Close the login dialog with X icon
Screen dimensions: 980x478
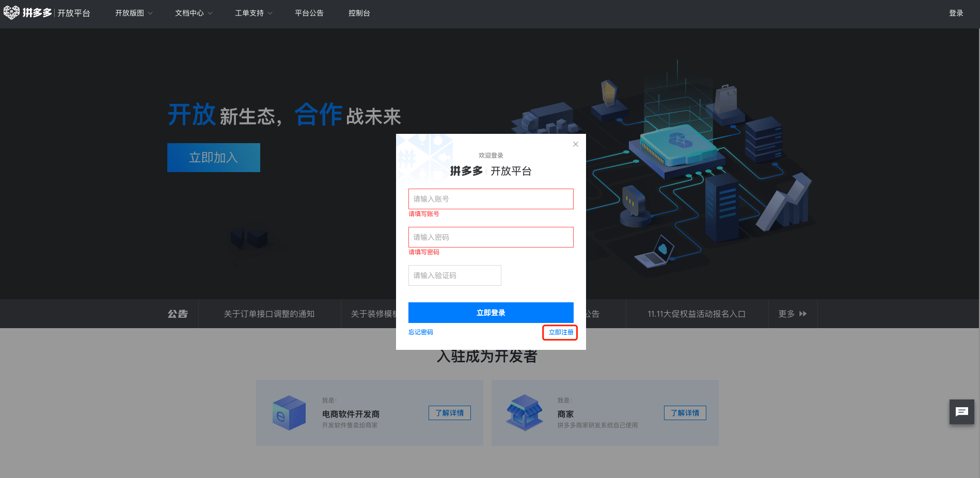click(575, 144)
